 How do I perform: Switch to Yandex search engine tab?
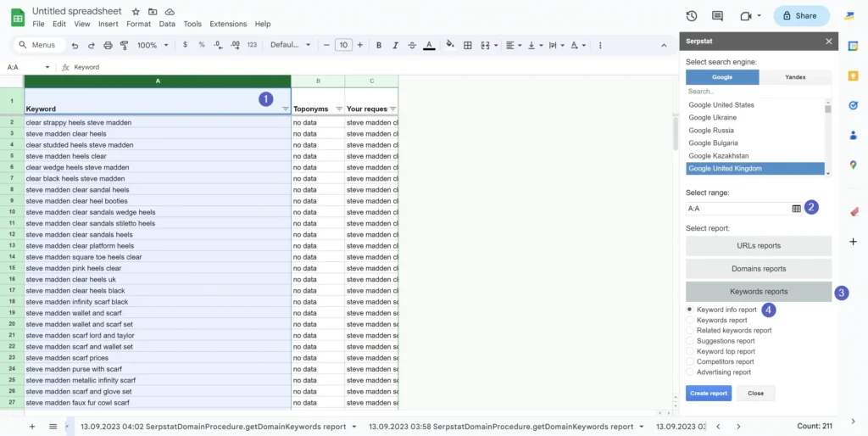tap(795, 77)
